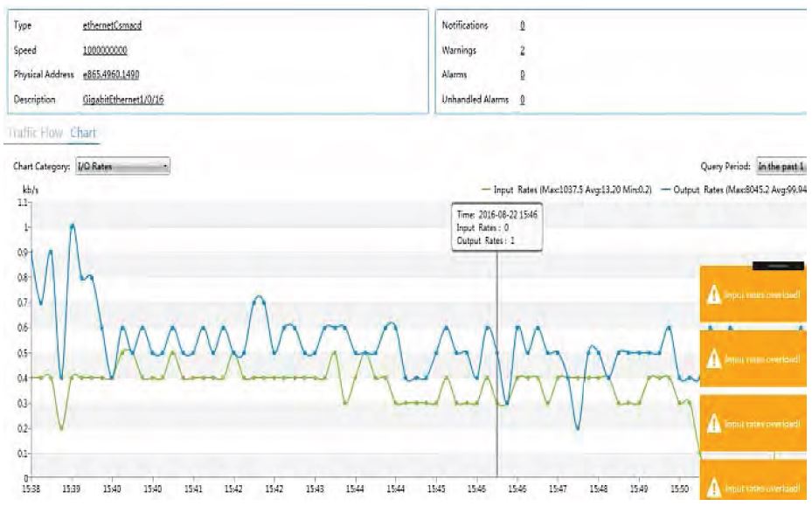Viewport: 812px width, 506px height.
Task: Open the ethernetCsmacd type link
Action: click(x=112, y=26)
